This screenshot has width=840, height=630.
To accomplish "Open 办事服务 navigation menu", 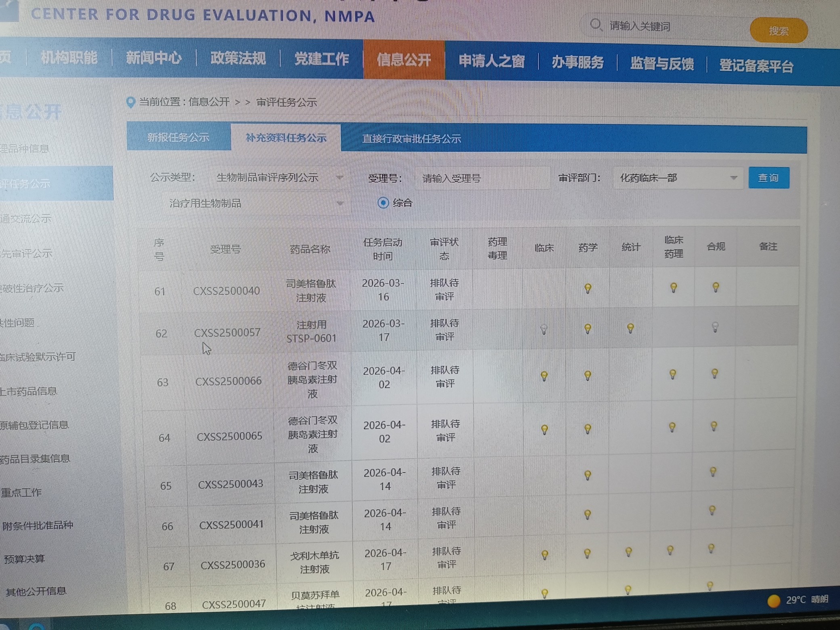I will (x=577, y=63).
